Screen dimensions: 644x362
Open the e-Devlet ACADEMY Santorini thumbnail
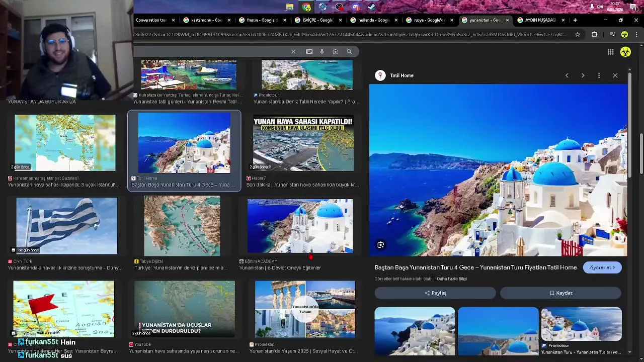coord(300,226)
